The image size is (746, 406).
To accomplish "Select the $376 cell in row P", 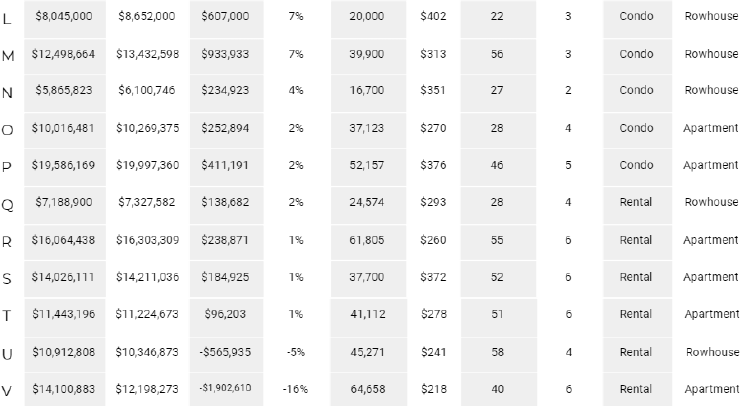I will tap(432, 166).
